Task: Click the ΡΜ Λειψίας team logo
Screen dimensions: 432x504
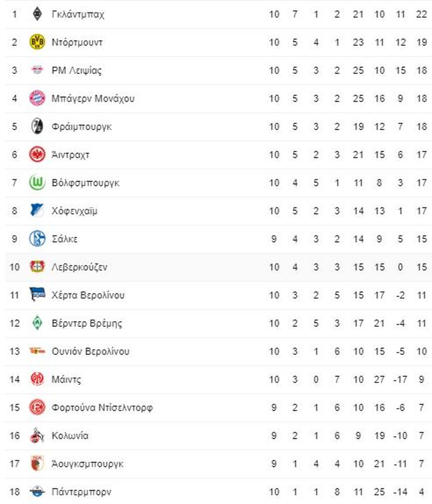Action: (37, 70)
